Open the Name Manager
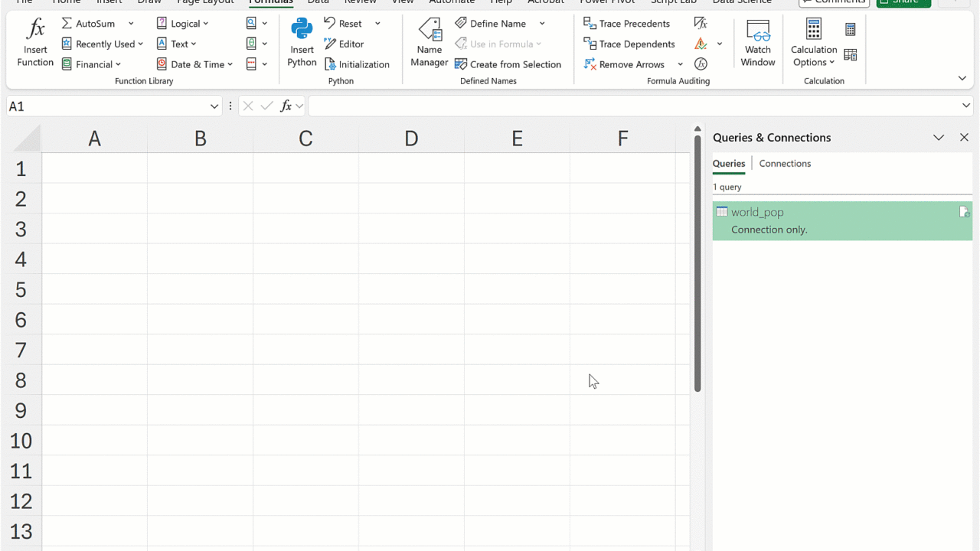 [x=429, y=44]
